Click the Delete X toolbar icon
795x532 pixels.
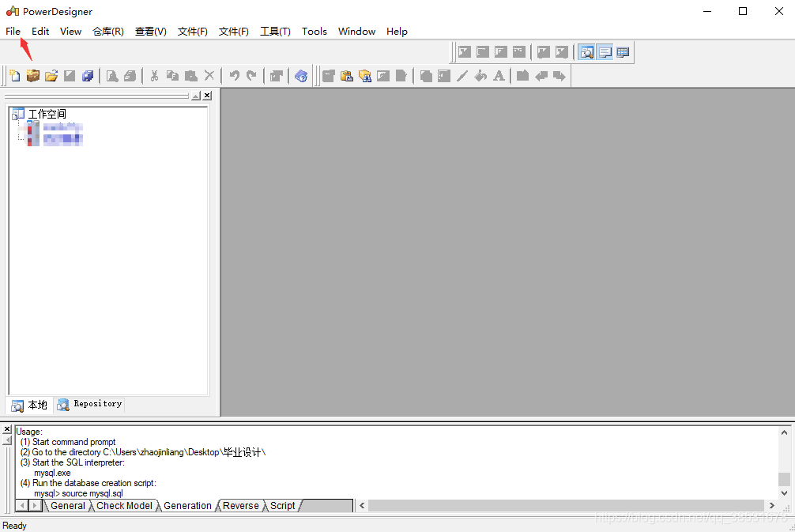[x=209, y=76]
